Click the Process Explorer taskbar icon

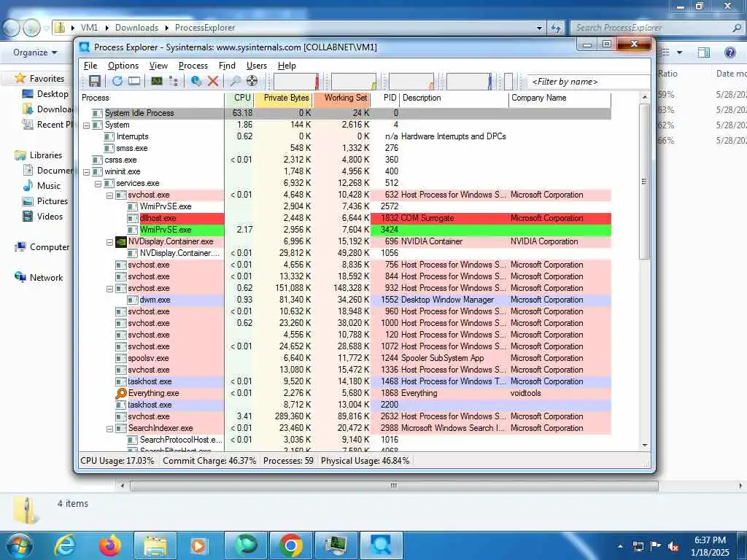381,545
